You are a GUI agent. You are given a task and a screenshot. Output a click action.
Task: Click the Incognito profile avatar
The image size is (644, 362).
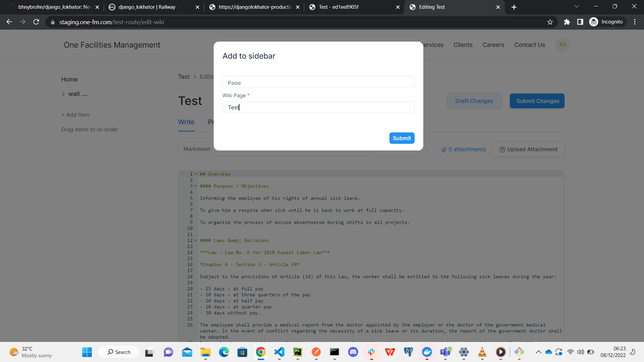[593, 22]
